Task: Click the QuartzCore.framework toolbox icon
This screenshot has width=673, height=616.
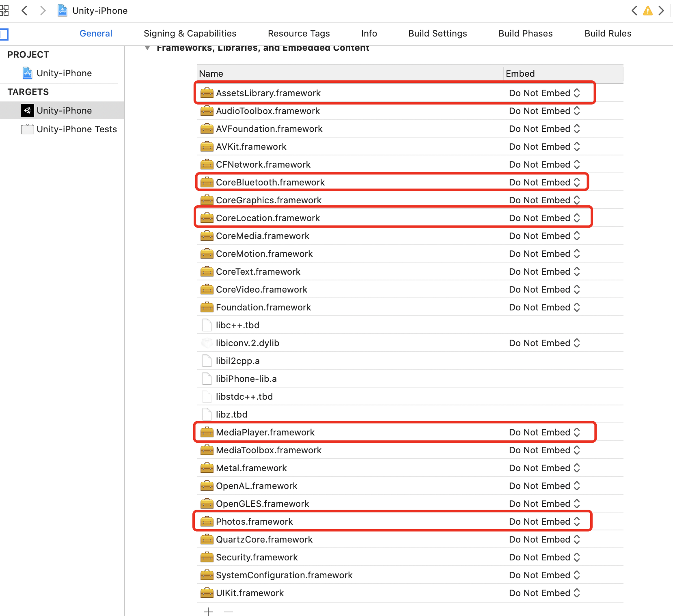Action: [x=207, y=539]
